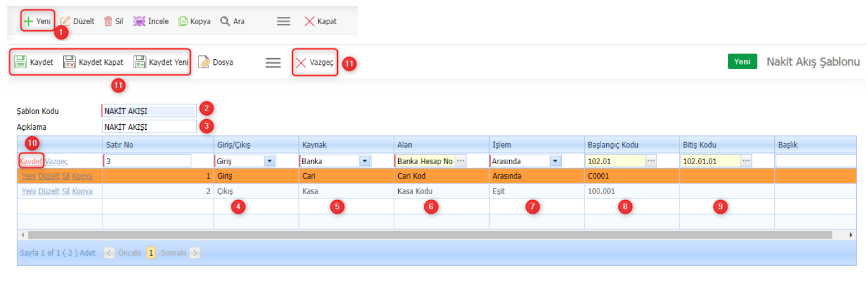Click Şablon Kodu input field
868x281 pixels.
[x=149, y=111]
